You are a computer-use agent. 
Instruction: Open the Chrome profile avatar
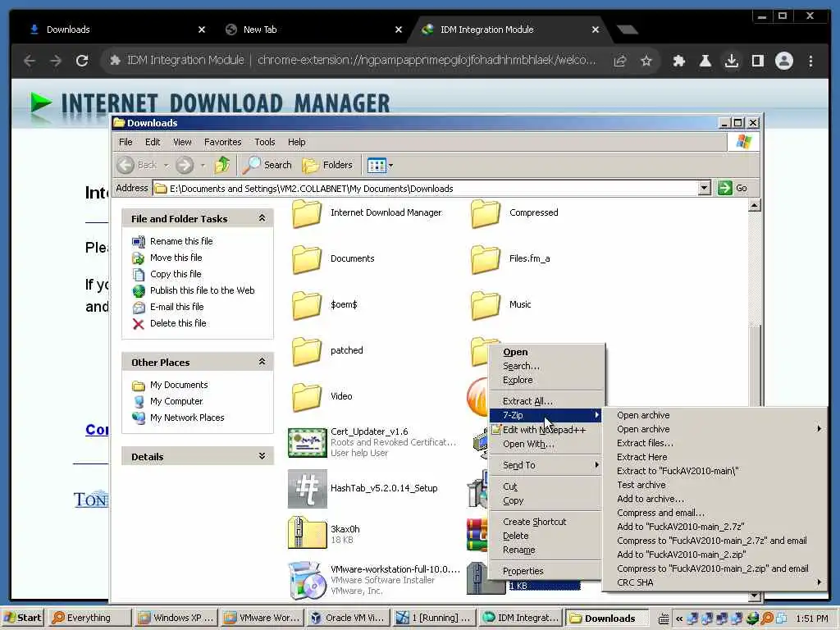(783, 61)
